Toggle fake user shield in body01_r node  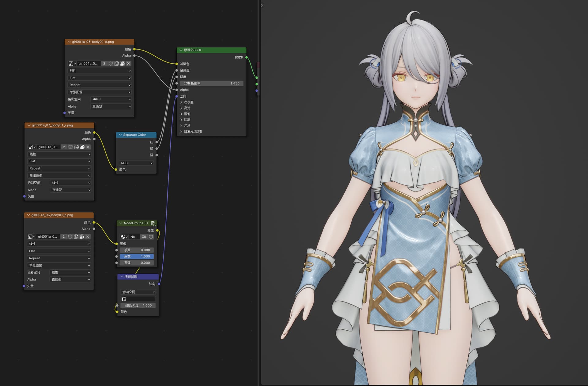coord(70,147)
